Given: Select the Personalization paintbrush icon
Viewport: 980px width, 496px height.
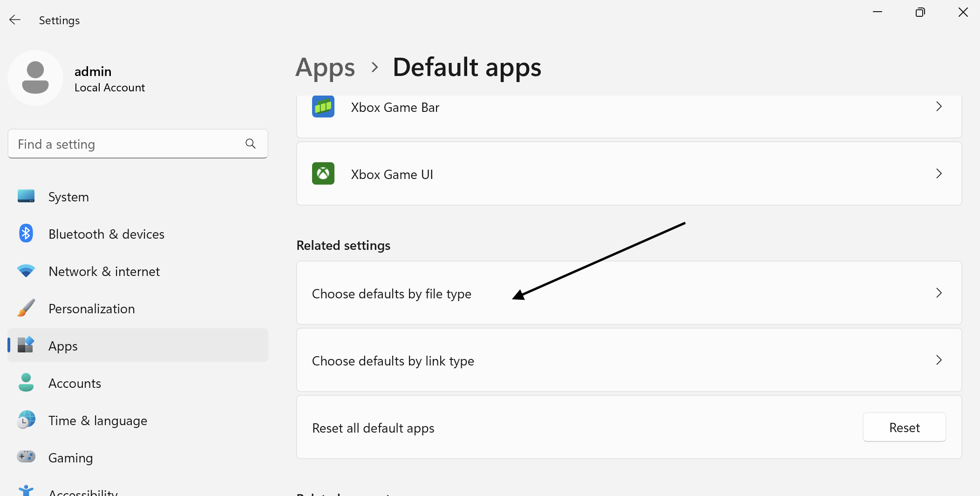Looking at the screenshot, I should click(x=26, y=308).
